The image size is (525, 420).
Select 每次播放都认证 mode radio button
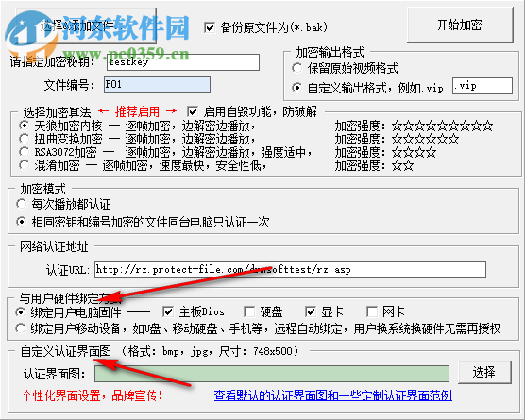[x=22, y=204]
